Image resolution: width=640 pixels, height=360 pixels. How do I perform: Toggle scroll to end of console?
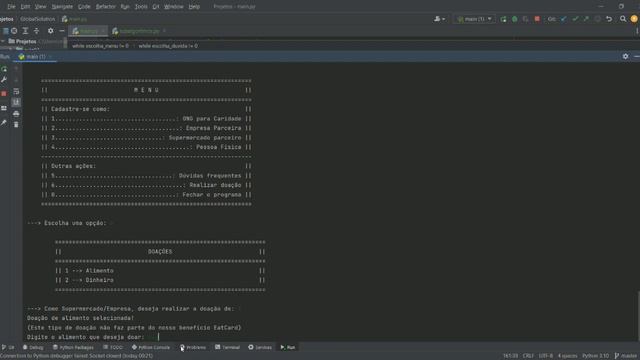16,102
